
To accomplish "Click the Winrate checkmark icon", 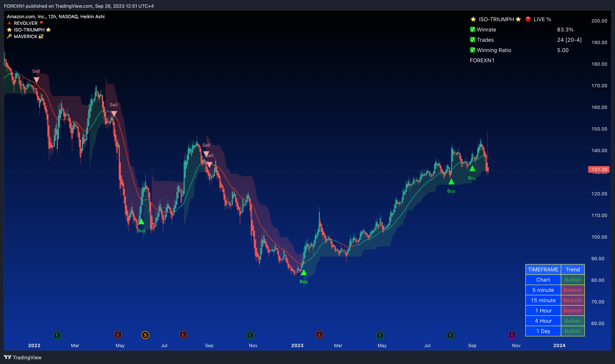I will coord(472,30).
